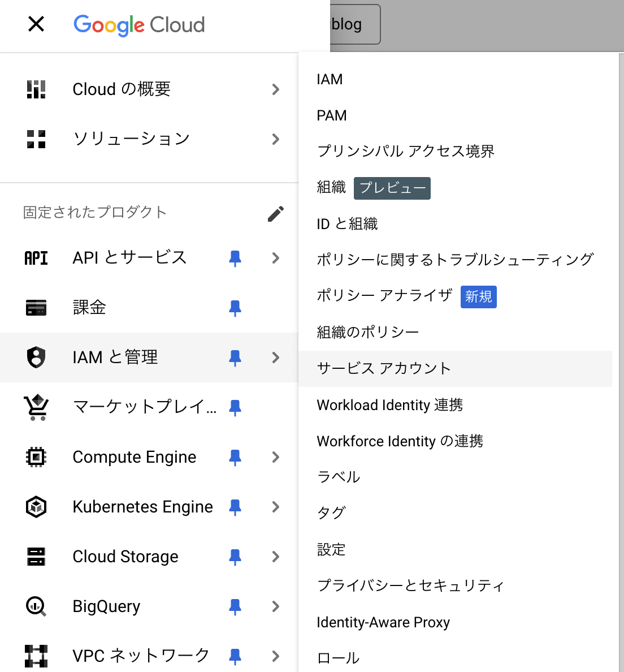Click the BigQuery magnifier icon
Image resolution: width=624 pixels, height=672 pixels.
pyautogui.click(x=36, y=606)
